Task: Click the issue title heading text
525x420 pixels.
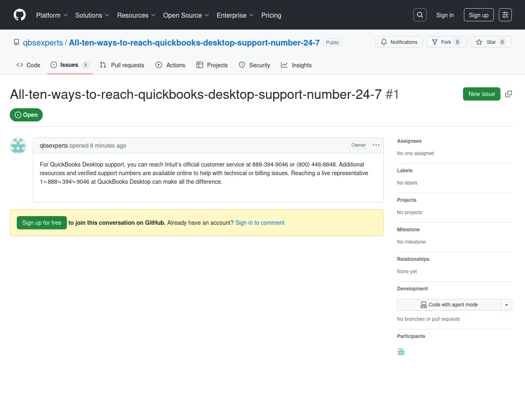Action: [x=196, y=94]
